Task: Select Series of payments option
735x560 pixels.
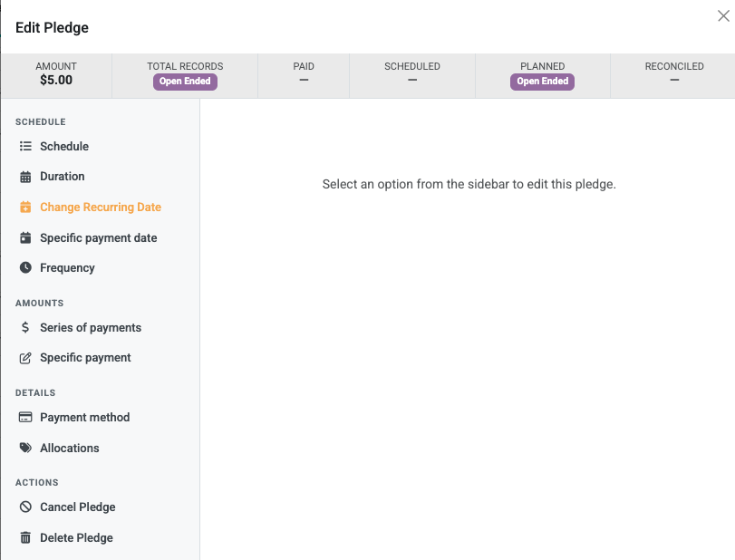Action: tap(91, 327)
